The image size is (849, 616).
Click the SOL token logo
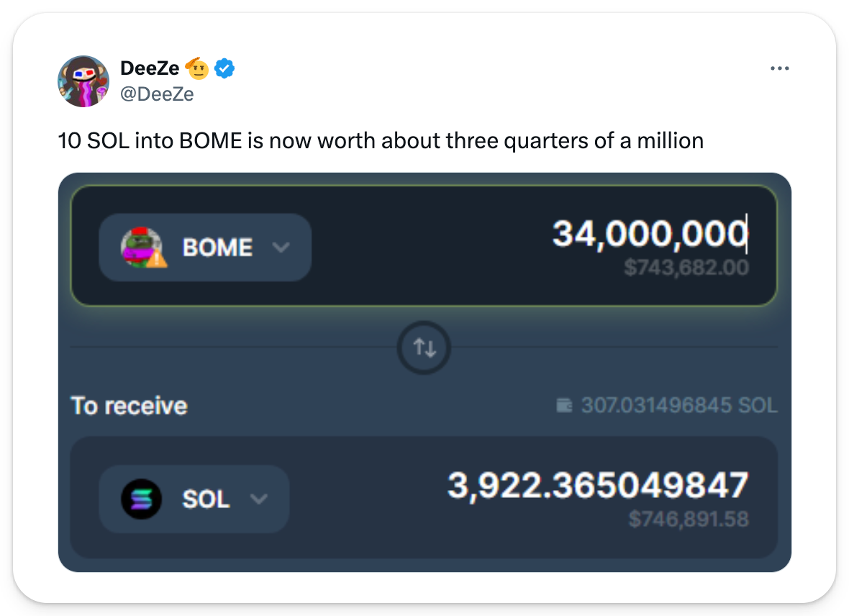coord(141,499)
